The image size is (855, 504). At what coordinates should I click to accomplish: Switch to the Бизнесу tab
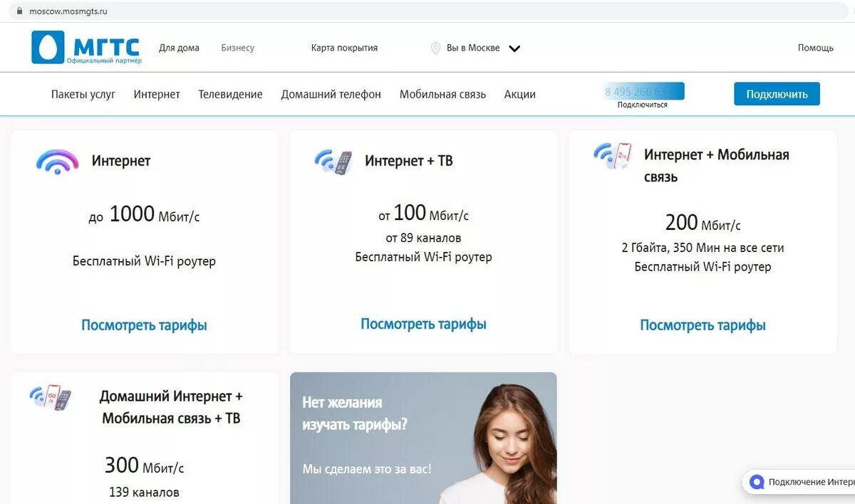[236, 47]
